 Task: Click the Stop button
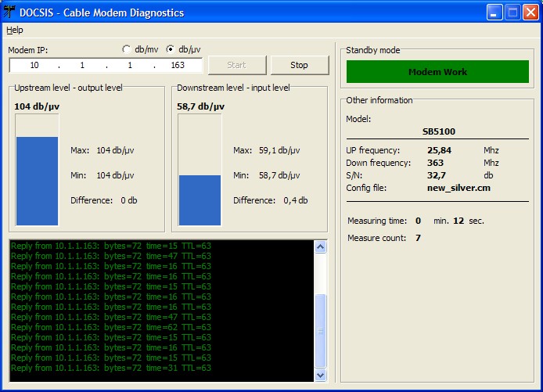(x=299, y=65)
